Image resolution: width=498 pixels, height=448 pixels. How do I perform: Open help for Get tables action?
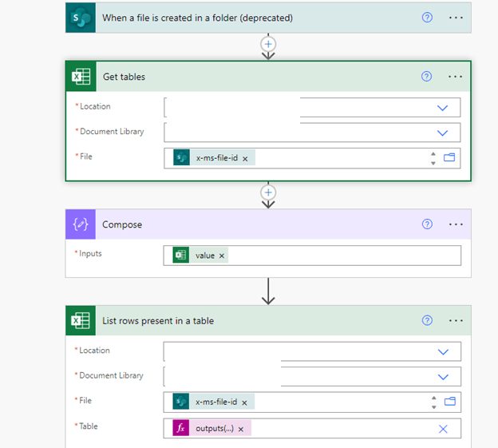426,76
